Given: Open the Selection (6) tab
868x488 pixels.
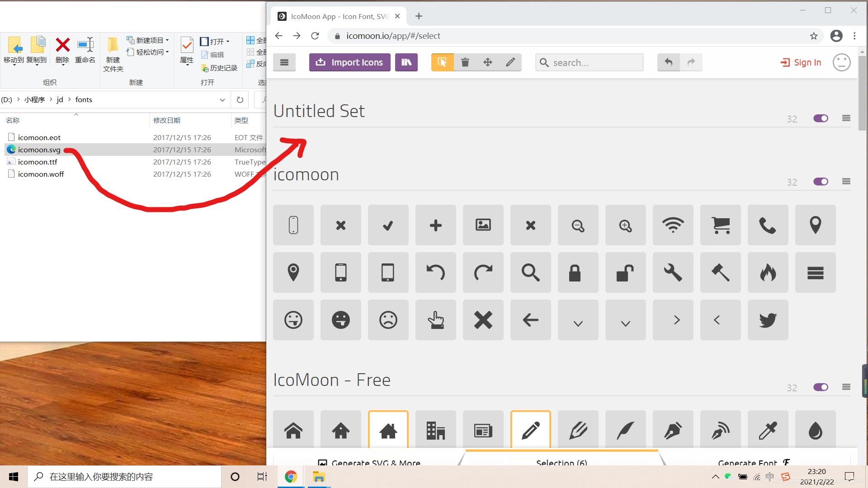Looking at the screenshot, I should [x=561, y=462].
